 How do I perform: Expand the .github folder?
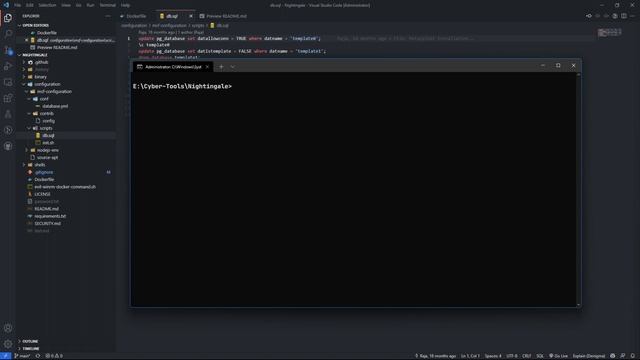(x=41, y=62)
